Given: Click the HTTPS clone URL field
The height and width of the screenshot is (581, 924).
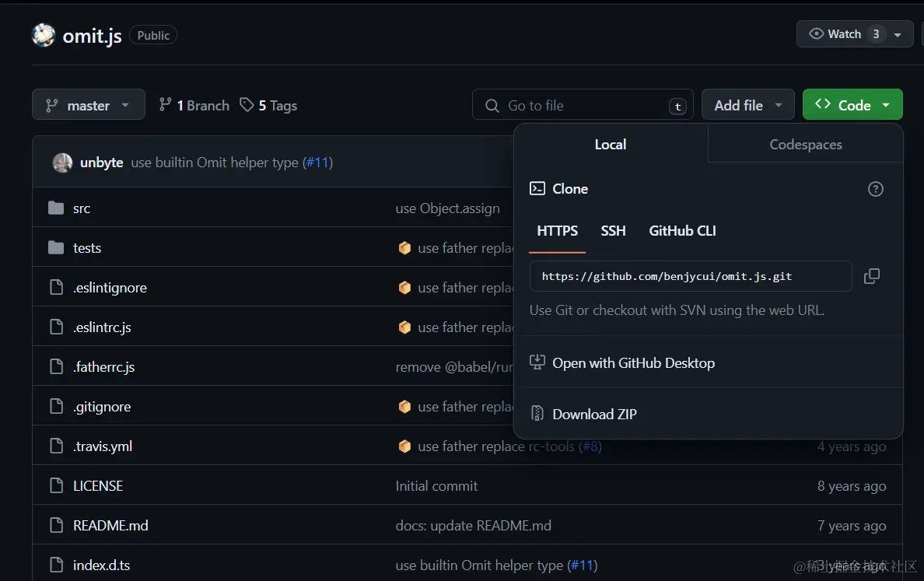Looking at the screenshot, I should tap(691, 276).
